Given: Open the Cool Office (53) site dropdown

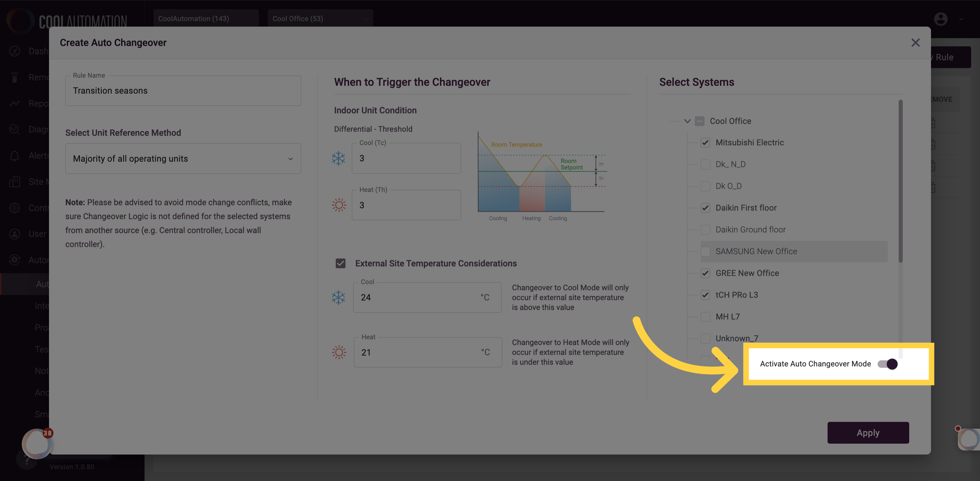Looking at the screenshot, I should [320, 19].
